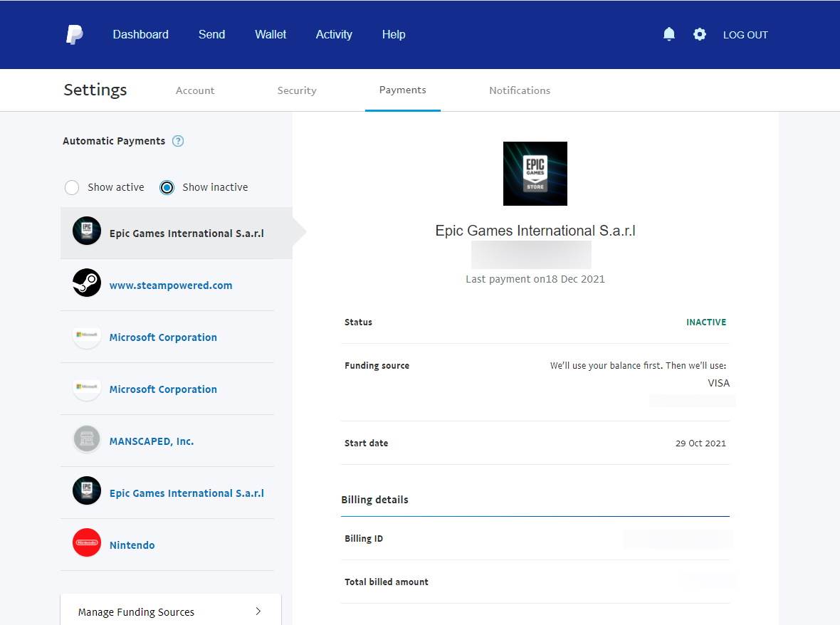The width and height of the screenshot is (840, 625).
Task: Click the Nintendo logo icon
Action: click(86, 543)
